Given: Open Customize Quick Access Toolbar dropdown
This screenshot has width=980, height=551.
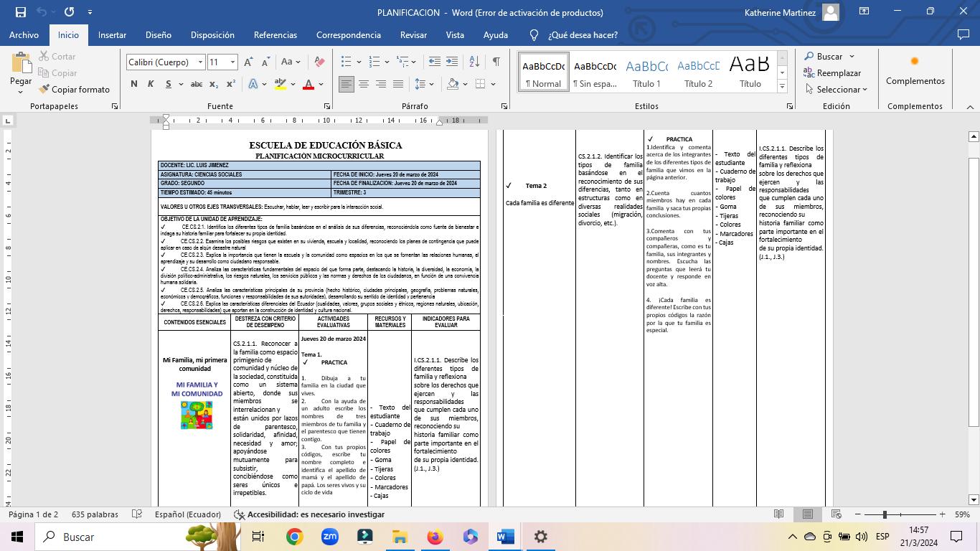Looking at the screenshot, I should (x=90, y=12).
